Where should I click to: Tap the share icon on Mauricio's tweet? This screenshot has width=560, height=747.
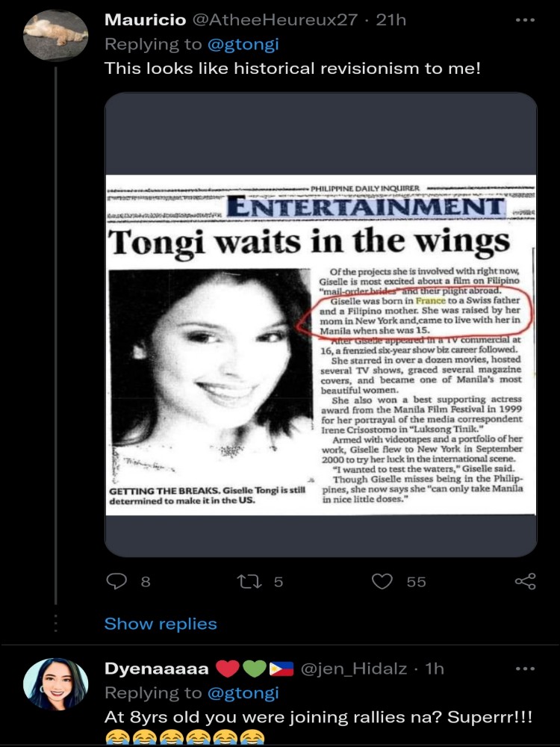(x=526, y=581)
